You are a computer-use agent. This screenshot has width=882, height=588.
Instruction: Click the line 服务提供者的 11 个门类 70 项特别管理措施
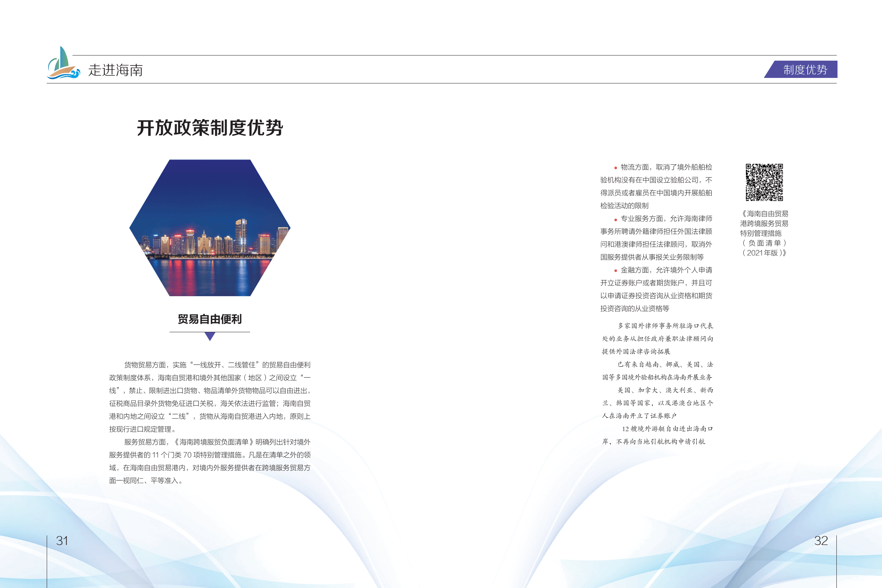click(x=175, y=455)
